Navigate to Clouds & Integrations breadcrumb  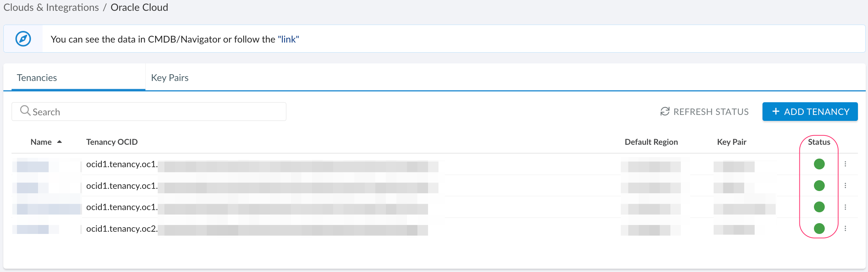[x=50, y=7]
